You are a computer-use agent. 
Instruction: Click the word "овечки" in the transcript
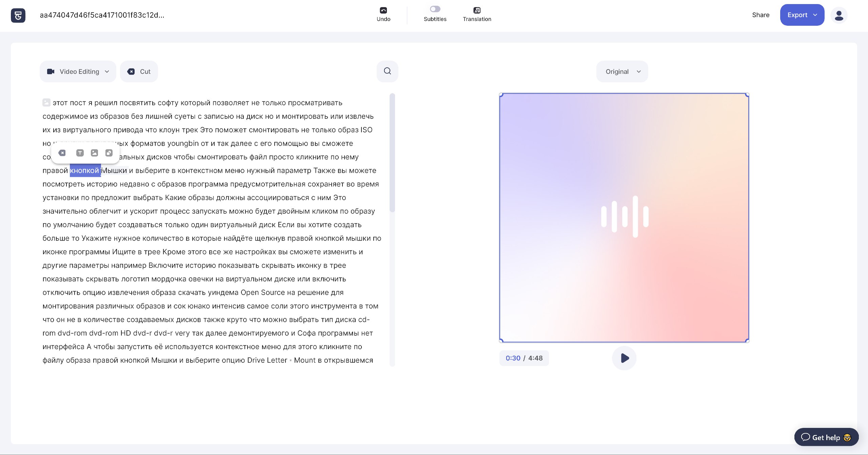(x=201, y=279)
